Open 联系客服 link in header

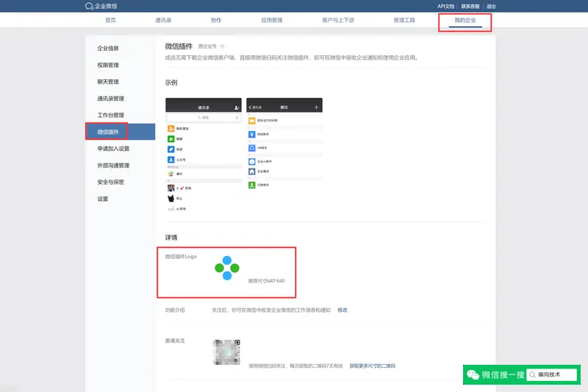[470, 7]
